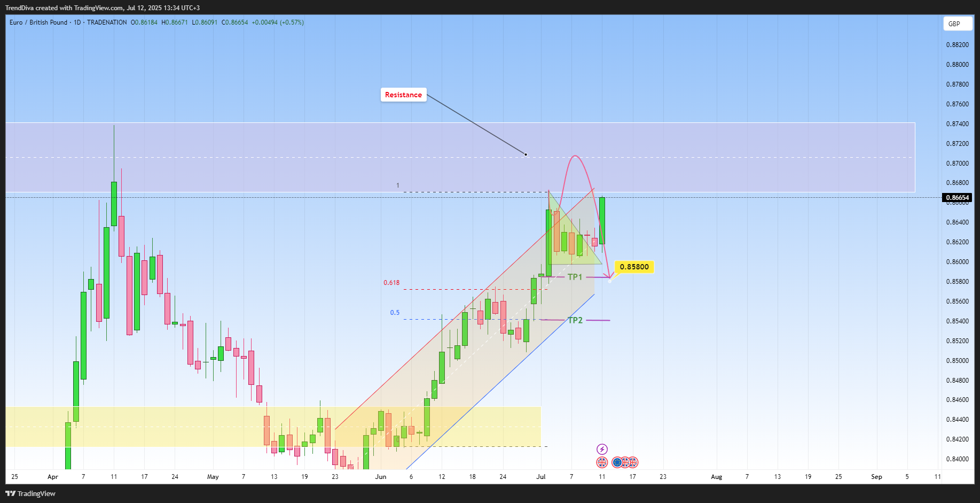Open the GBP currency selector
This screenshot has width=980, height=503.
[957, 24]
